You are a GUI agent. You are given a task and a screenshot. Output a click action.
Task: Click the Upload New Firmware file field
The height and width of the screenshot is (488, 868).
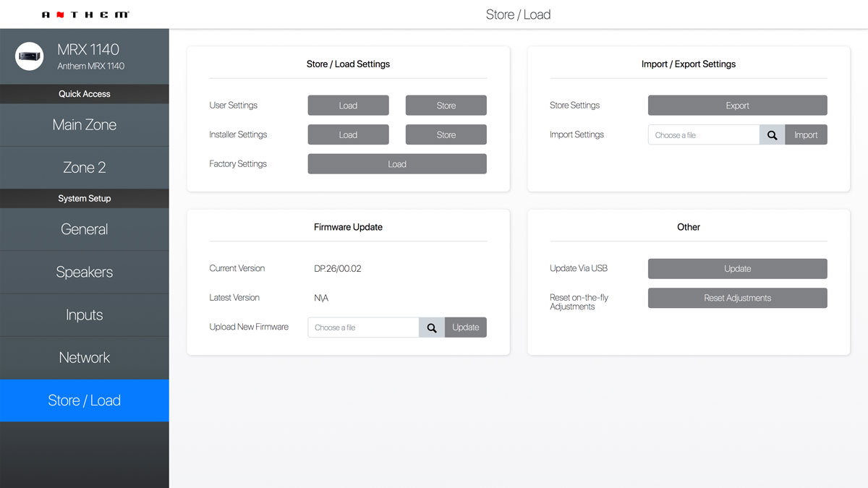point(363,328)
